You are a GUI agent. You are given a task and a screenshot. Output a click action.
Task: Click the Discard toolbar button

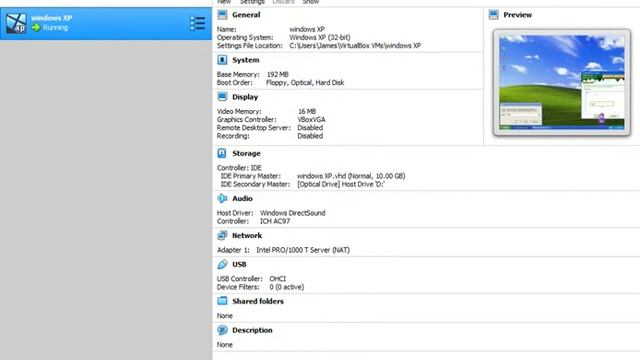[283, 2]
